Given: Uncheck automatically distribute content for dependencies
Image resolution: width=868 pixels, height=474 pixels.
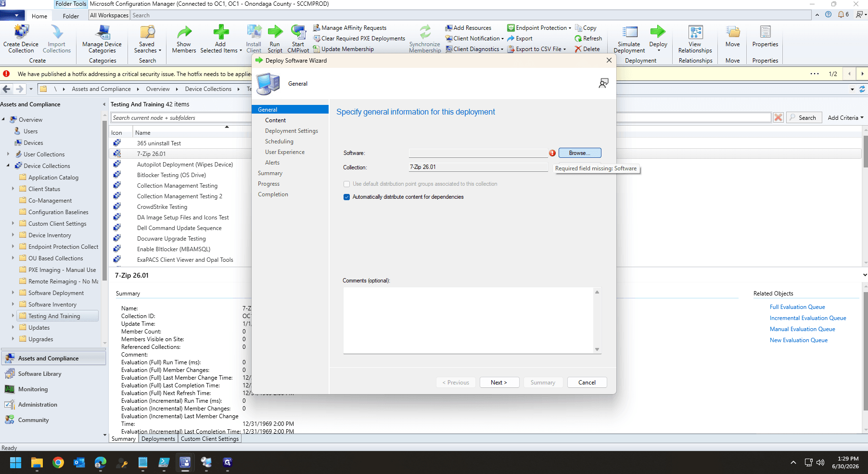Looking at the screenshot, I should 346,197.
